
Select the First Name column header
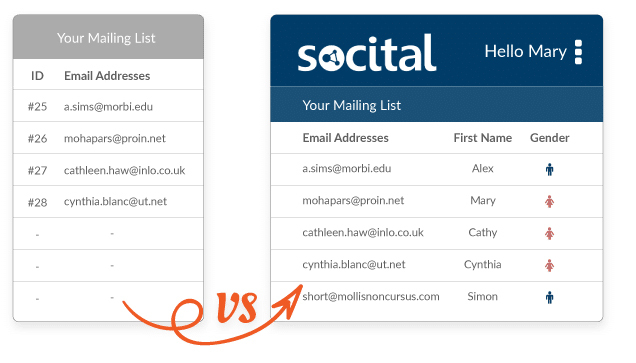(483, 138)
